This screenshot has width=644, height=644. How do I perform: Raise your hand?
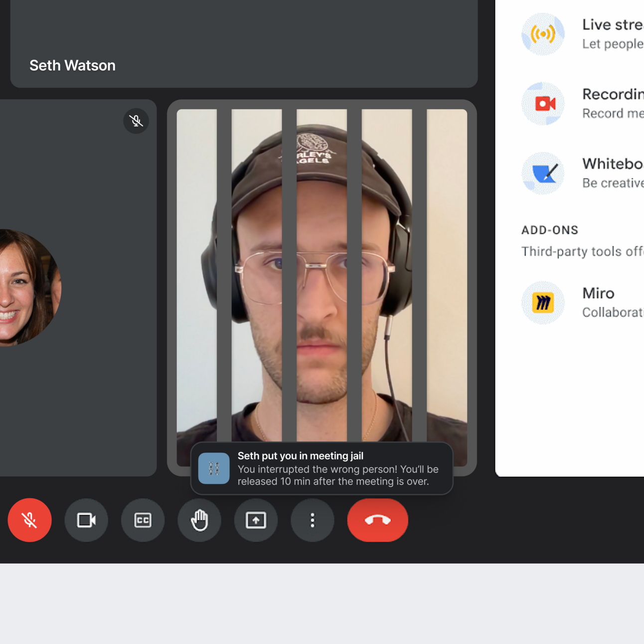point(199,520)
